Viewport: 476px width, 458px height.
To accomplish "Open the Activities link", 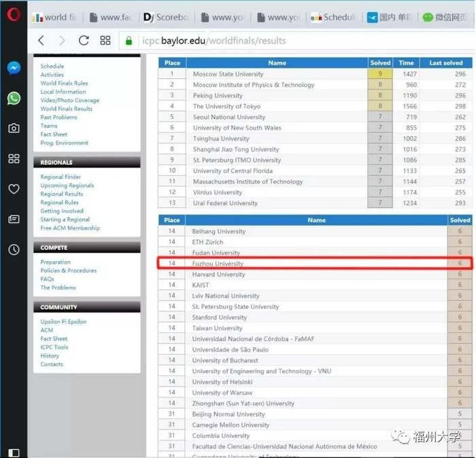I will pyautogui.click(x=52, y=75).
